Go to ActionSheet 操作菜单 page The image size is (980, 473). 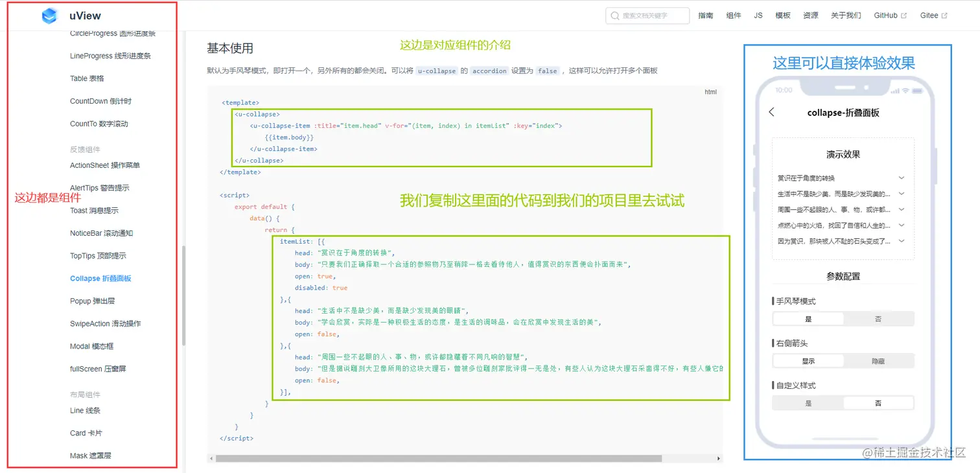click(x=105, y=165)
